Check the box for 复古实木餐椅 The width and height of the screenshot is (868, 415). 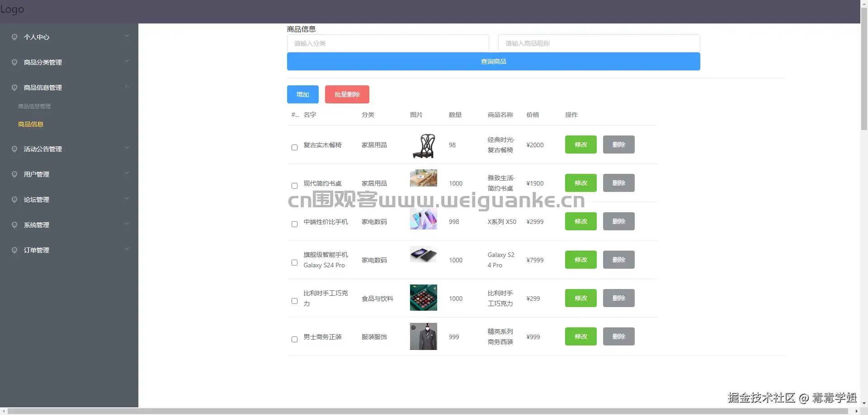(294, 147)
